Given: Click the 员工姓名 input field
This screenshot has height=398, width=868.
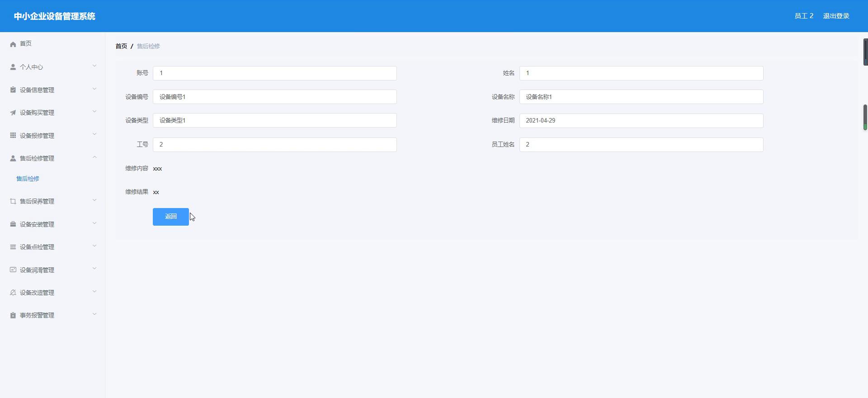Looking at the screenshot, I should [641, 145].
